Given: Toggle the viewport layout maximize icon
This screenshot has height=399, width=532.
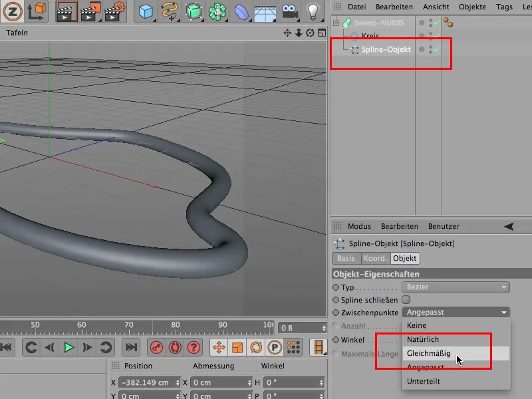Looking at the screenshot, I should click(x=322, y=33).
